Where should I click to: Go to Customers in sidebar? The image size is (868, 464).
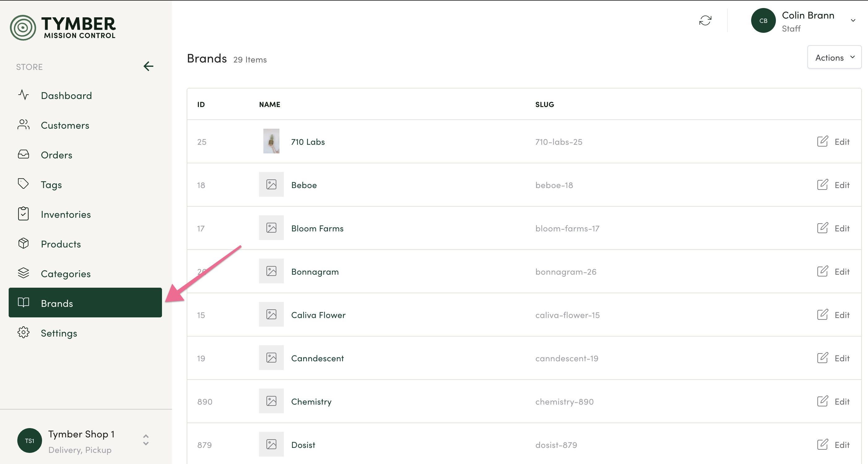coord(65,126)
